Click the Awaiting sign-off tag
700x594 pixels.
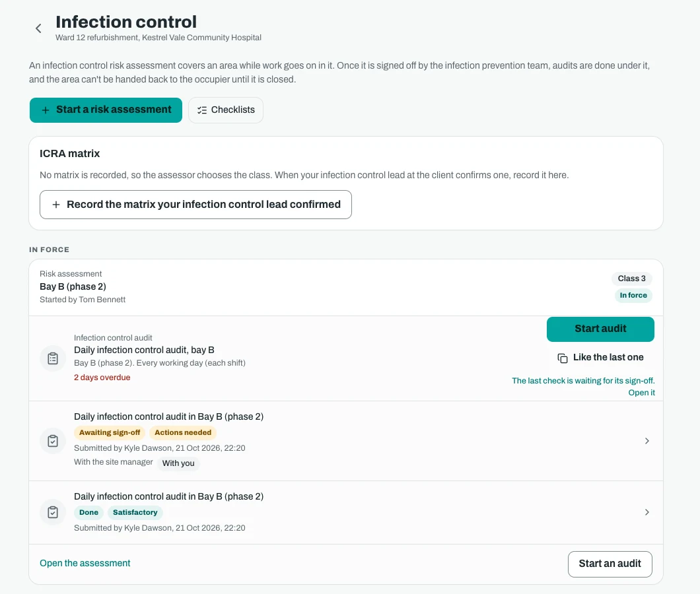[x=110, y=432]
